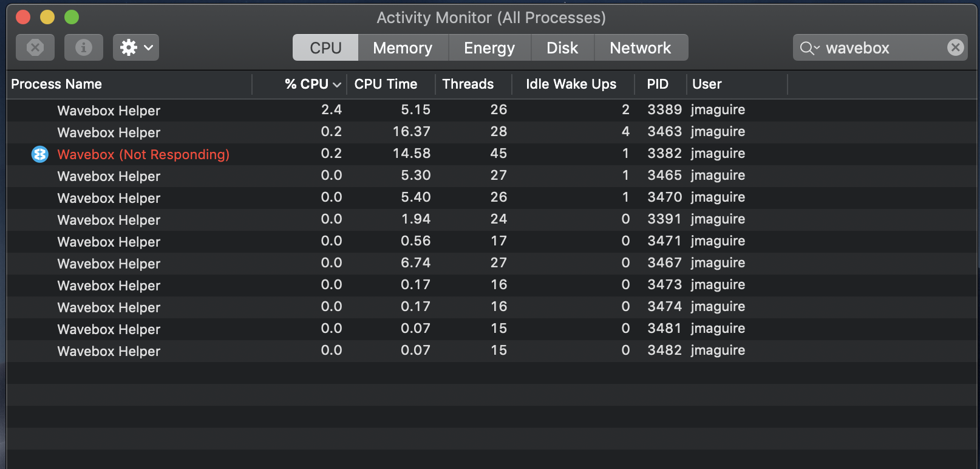
Task: Click the search magnifier options icon
Action: click(x=810, y=48)
